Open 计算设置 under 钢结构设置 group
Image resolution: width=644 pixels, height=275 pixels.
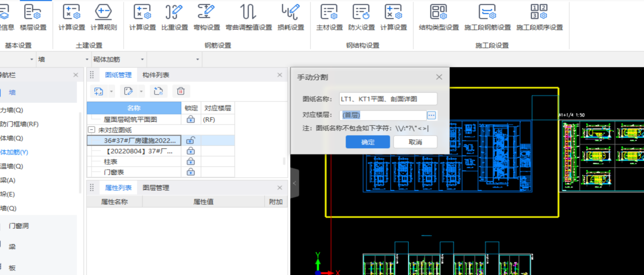393,17
